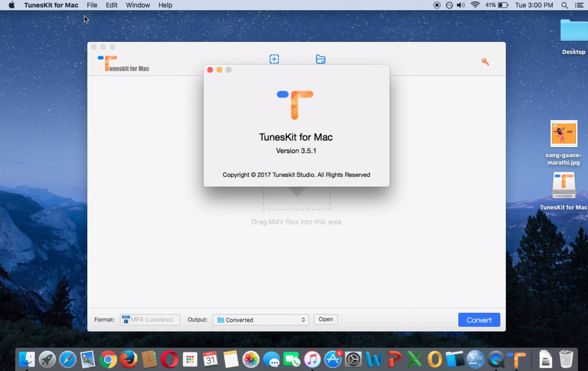Click the dashed drag-and-drop M4V area
The width and height of the screenshot is (588, 371).
(x=297, y=198)
